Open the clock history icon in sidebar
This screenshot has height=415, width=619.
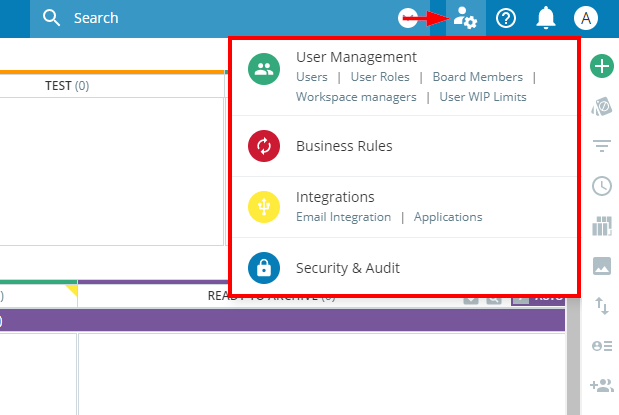click(x=602, y=186)
